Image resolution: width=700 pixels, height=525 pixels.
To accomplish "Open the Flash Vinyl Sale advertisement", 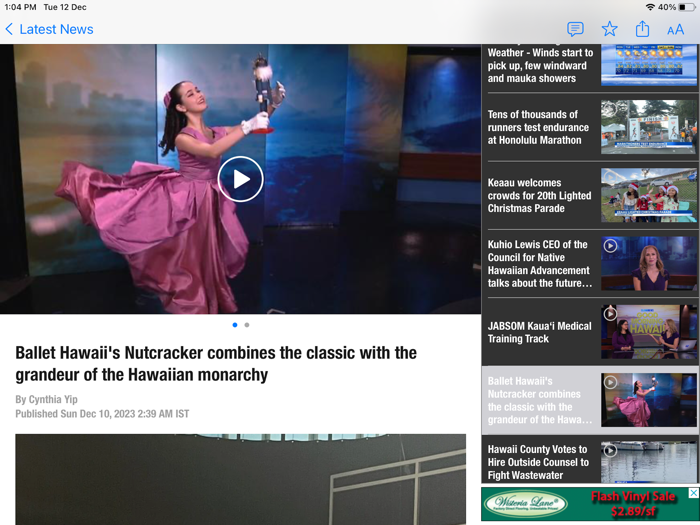I will [x=590, y=504].
